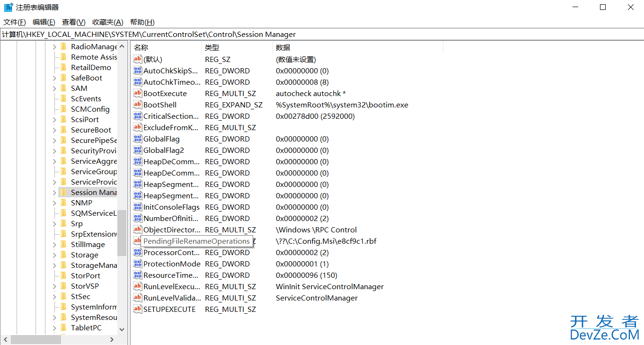Image resolution: width=644 pixels, height=345 pixels.
Task: Expand the SecureBoot key arrow
Action: (54, 130)
